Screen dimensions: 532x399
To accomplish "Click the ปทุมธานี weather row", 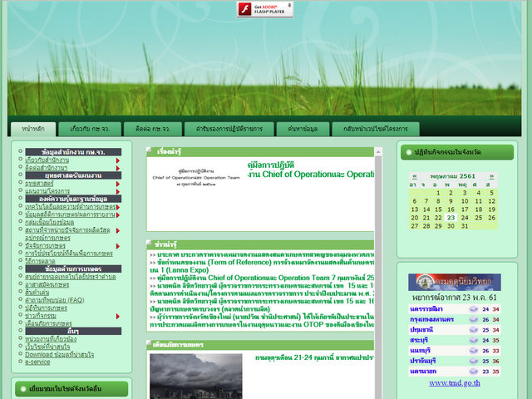I will click(455, 330).
